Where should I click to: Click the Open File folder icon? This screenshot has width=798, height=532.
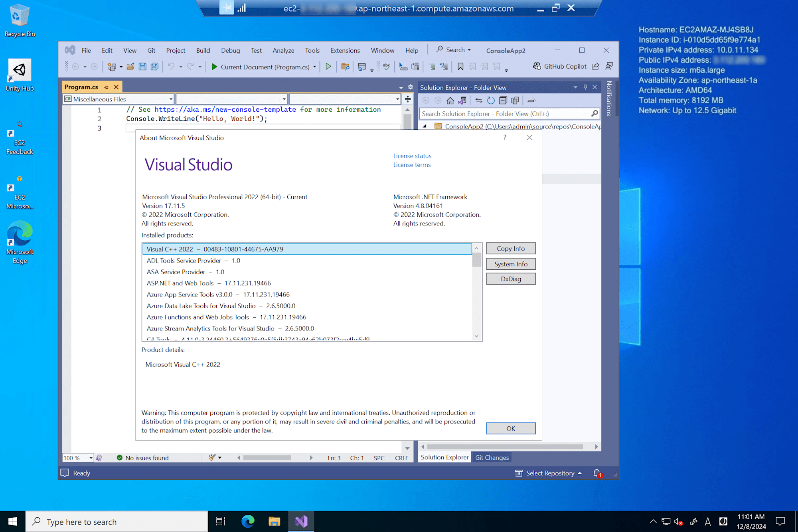tap(130, 67)
